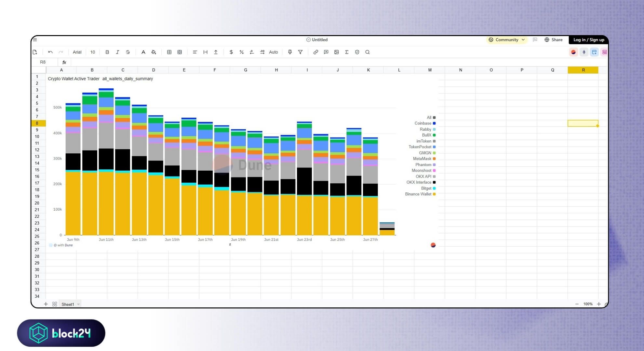Click the shield protection icon

click(357, 52)
